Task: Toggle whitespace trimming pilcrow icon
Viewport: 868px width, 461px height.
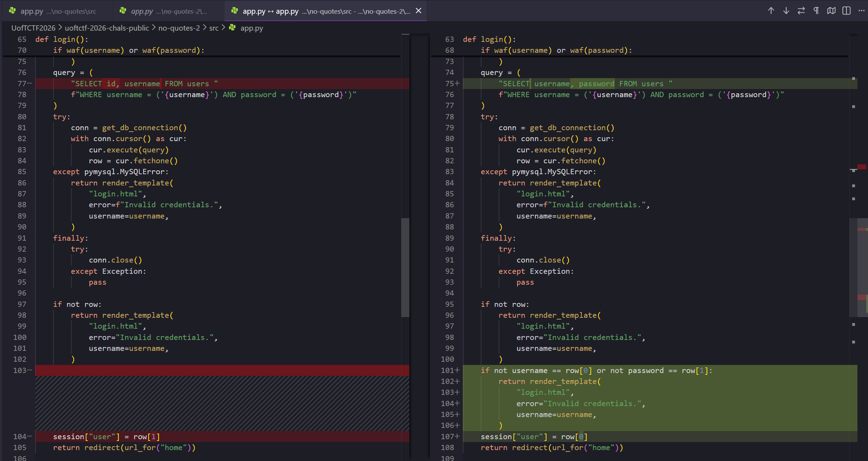Action: point(816,11)
